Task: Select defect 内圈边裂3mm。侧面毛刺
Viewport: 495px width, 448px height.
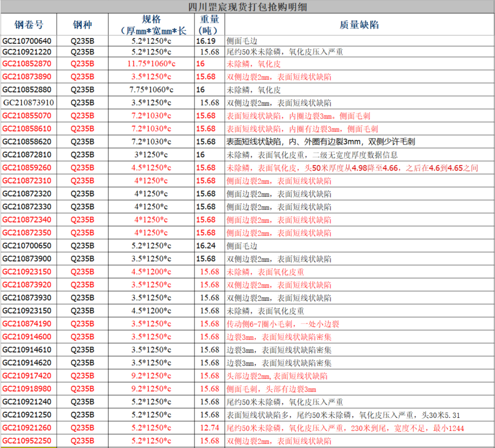Action: coord(298,116)
